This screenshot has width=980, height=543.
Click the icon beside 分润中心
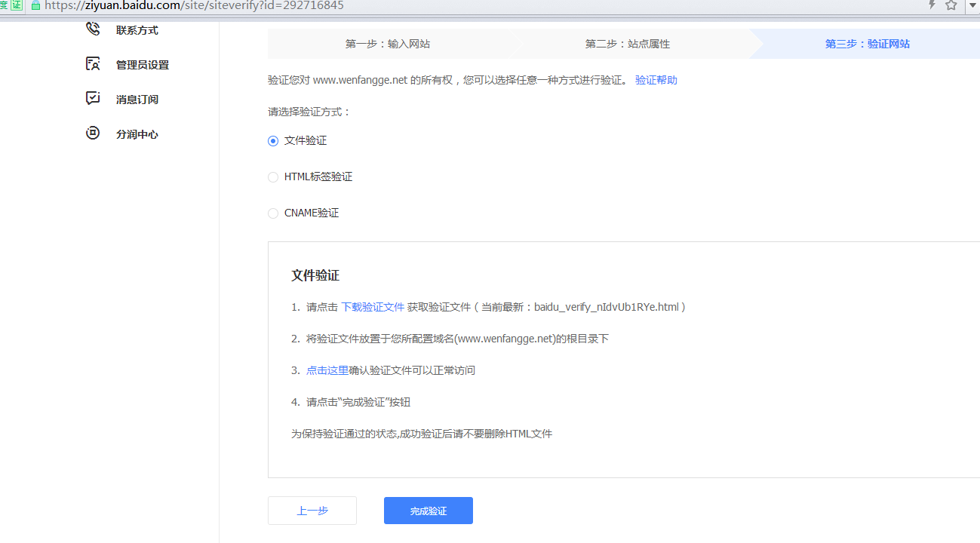(93, 133)
